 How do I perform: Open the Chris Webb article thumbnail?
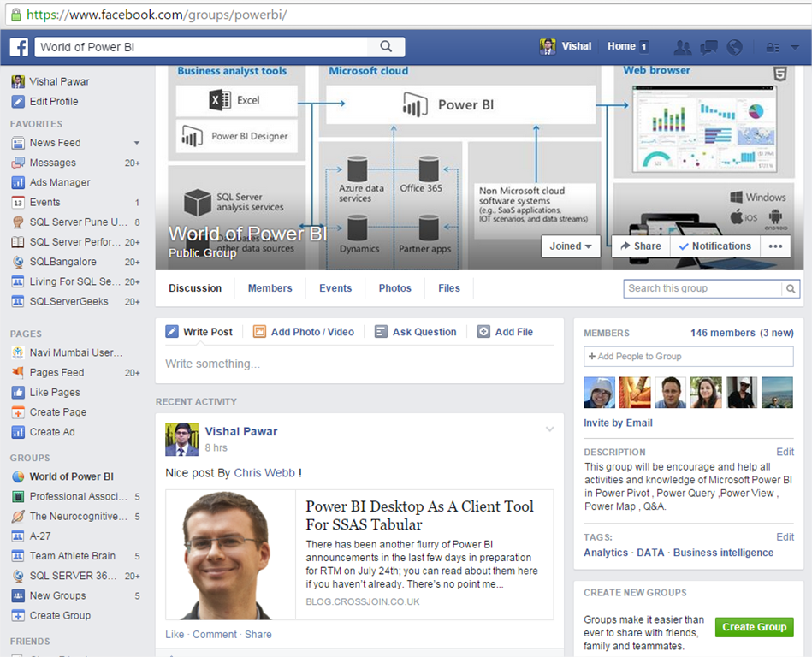231,554
